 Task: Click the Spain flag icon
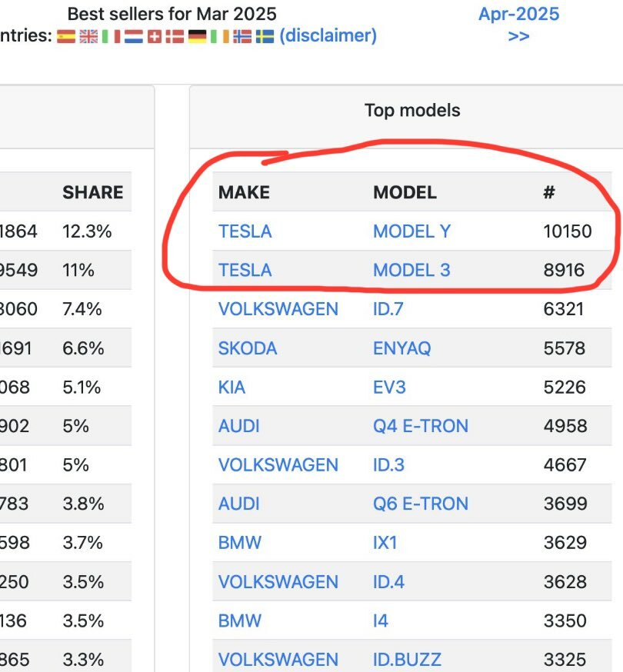point(66,36)
